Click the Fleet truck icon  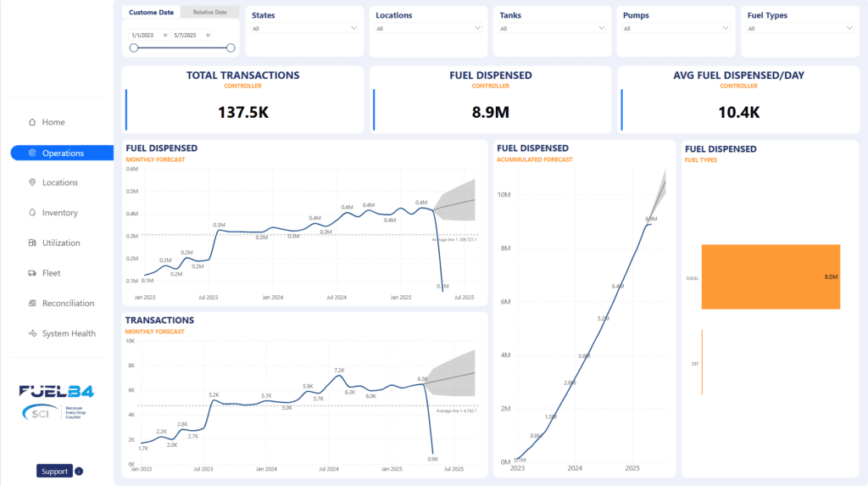point(32,273)
